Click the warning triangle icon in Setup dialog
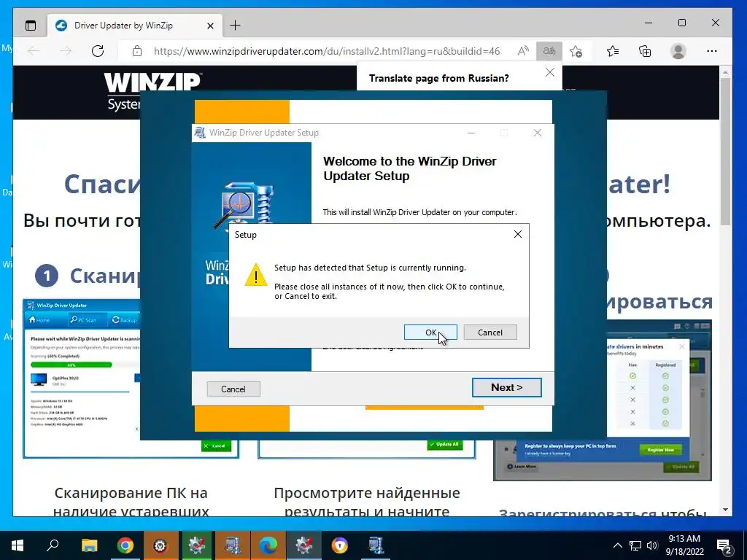747x560 pixels. point(256,275)
